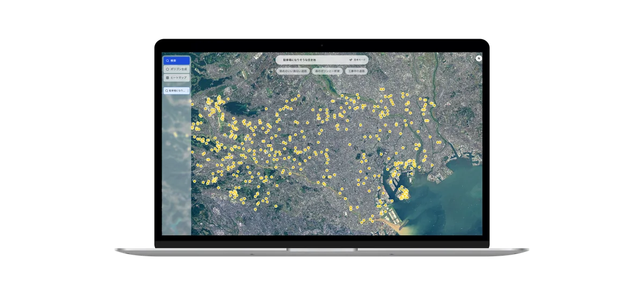
Task: Open the ポリゴン生成 tool
Action: 178,69
